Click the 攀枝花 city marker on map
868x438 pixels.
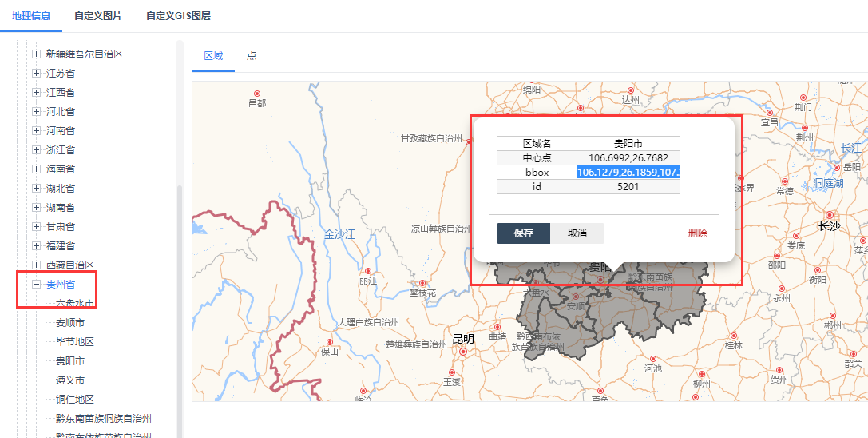[x=422, y=283]
